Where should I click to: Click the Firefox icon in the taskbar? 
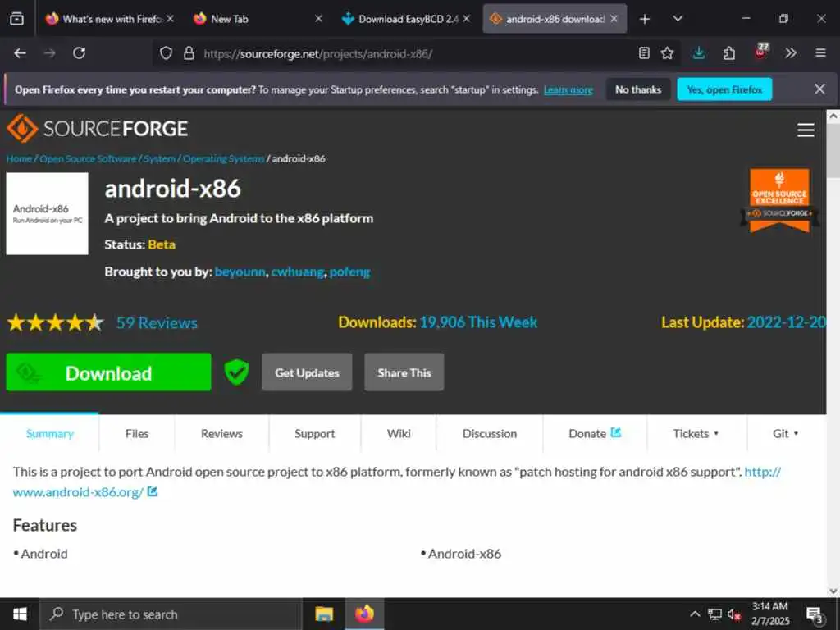coord(364,614)
